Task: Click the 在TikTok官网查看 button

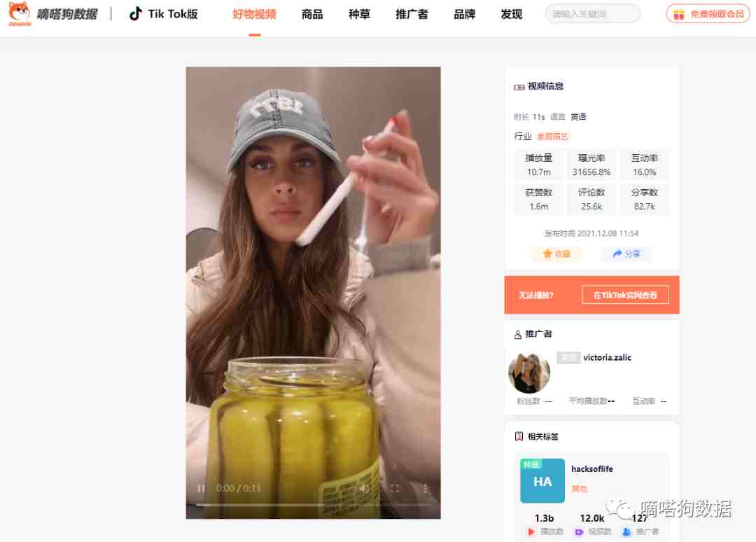Action: [625, 295]
